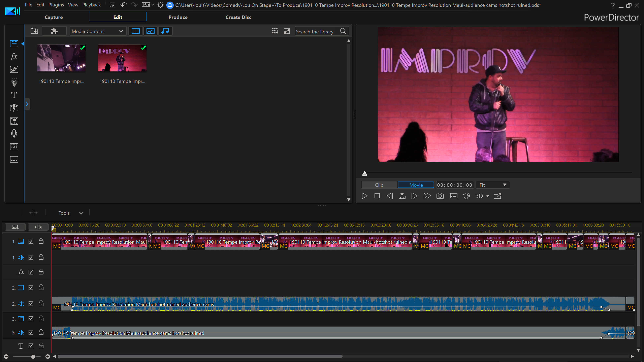Open the Media Content dropdown

click(x=98, y=31)
